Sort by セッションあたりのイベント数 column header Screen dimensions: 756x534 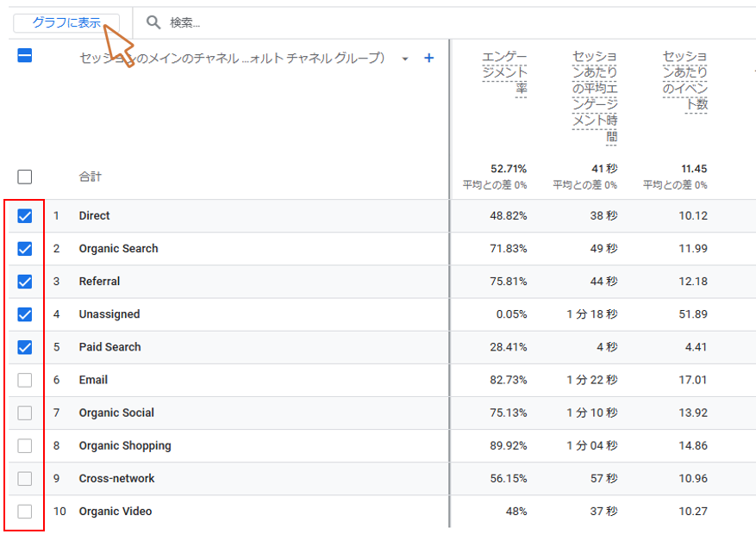(685, 80)
